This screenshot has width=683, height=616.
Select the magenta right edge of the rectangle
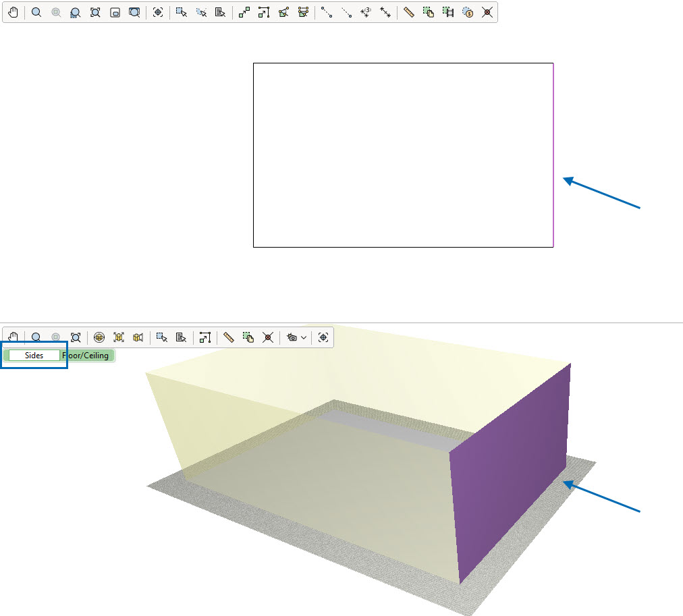pos(553,155)
